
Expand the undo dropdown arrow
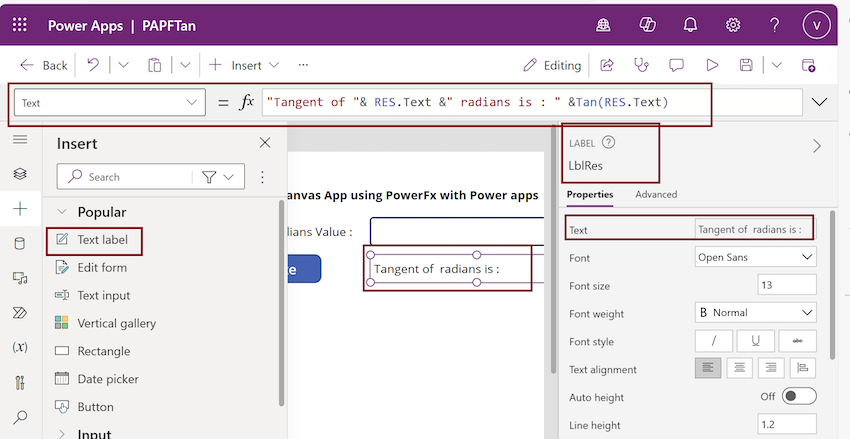pos(124,65)
